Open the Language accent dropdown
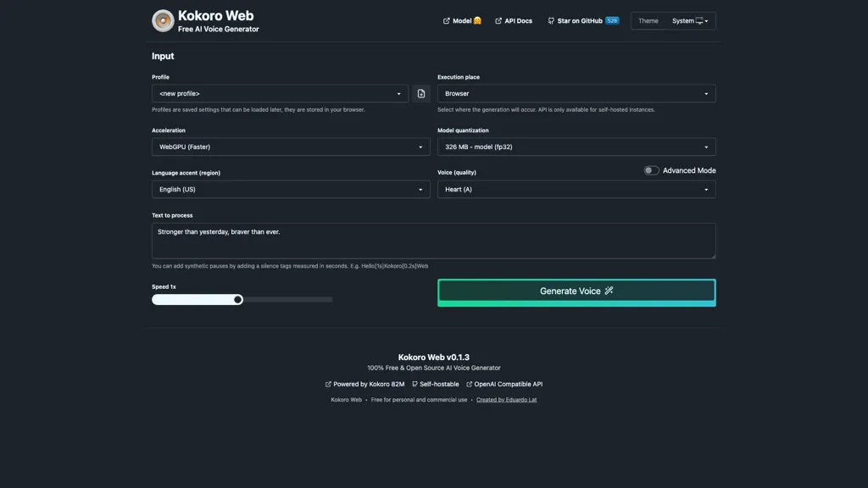The height and width of the screenshot is (488, 868). pos(291,189)
